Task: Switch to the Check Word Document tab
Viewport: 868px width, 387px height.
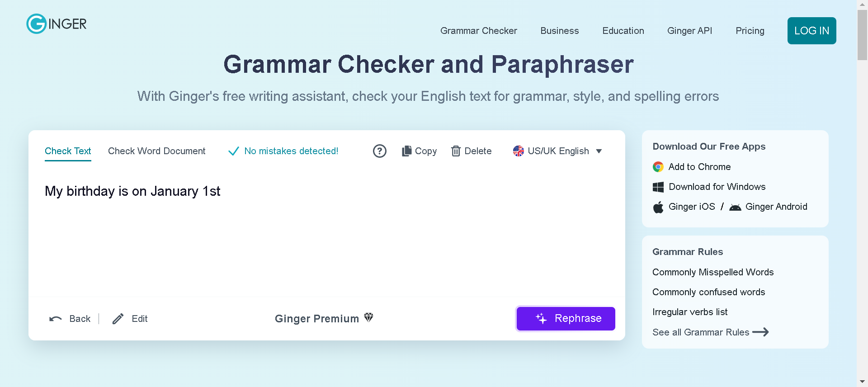Action: (156, 151)
